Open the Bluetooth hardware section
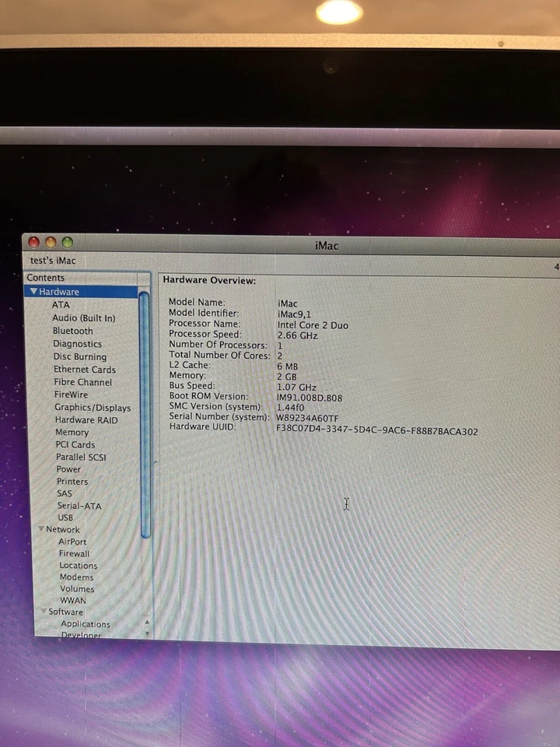The image size is (560, 747). pyautogui.click(x=73, y=331)
